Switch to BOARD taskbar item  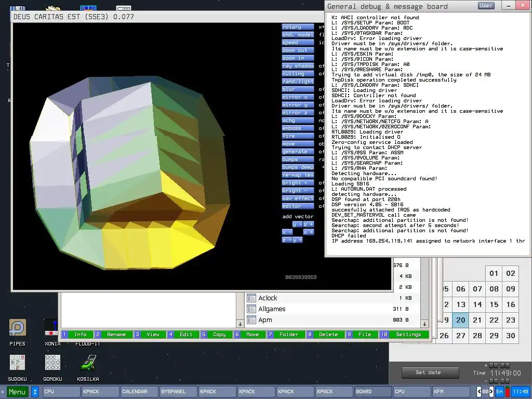click(x=372, y=392)
